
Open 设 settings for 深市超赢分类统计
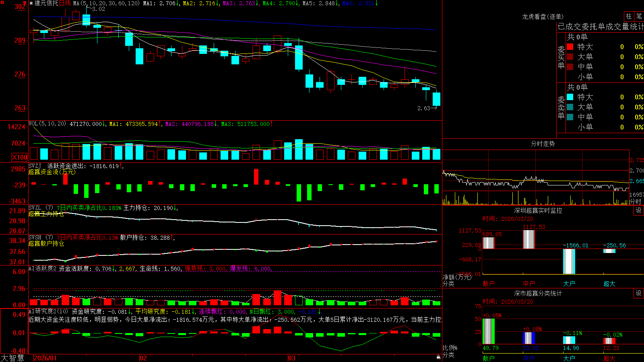(x=639, y=293)
